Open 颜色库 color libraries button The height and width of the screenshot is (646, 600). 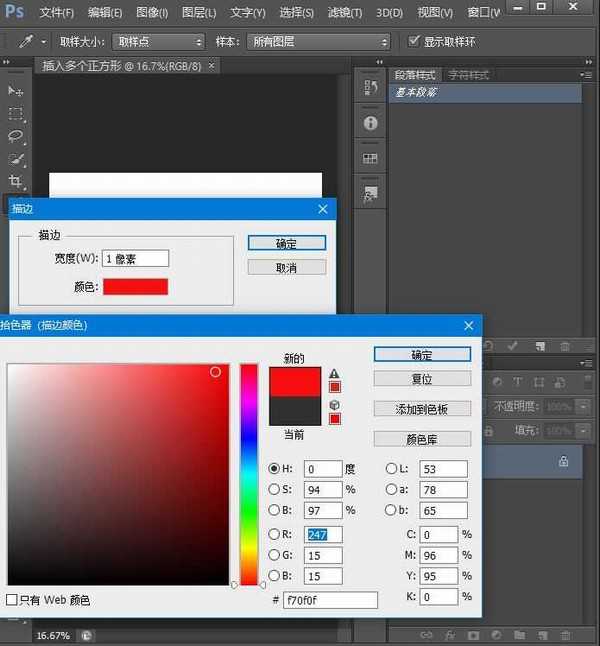422,439
